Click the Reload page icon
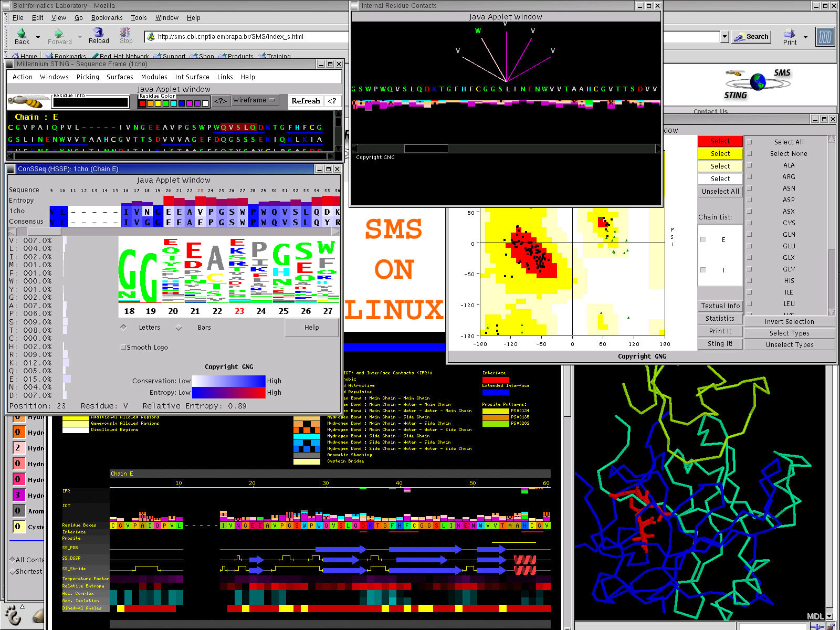840x630 pixels. click(99, 32)
